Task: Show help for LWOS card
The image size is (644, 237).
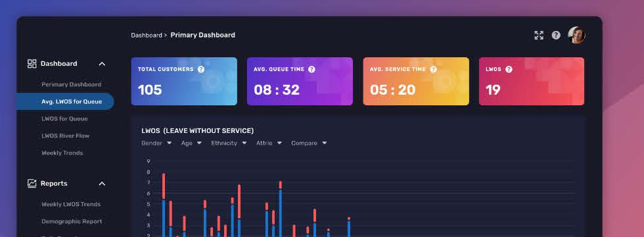Action: 509,69
